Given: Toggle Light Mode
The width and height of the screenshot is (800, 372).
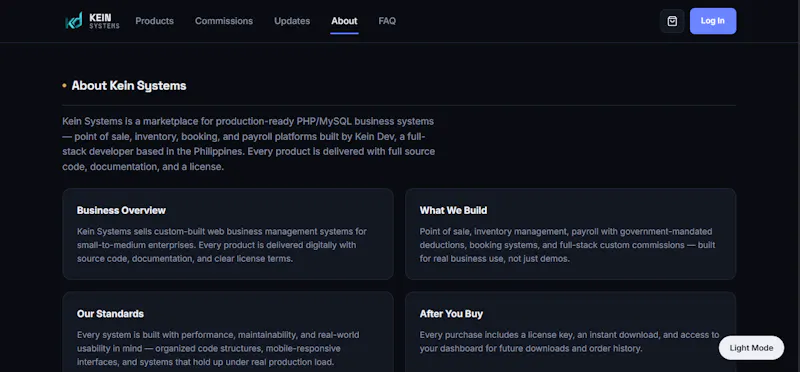Looking at the screenshot, I should (x=751, y=348).
